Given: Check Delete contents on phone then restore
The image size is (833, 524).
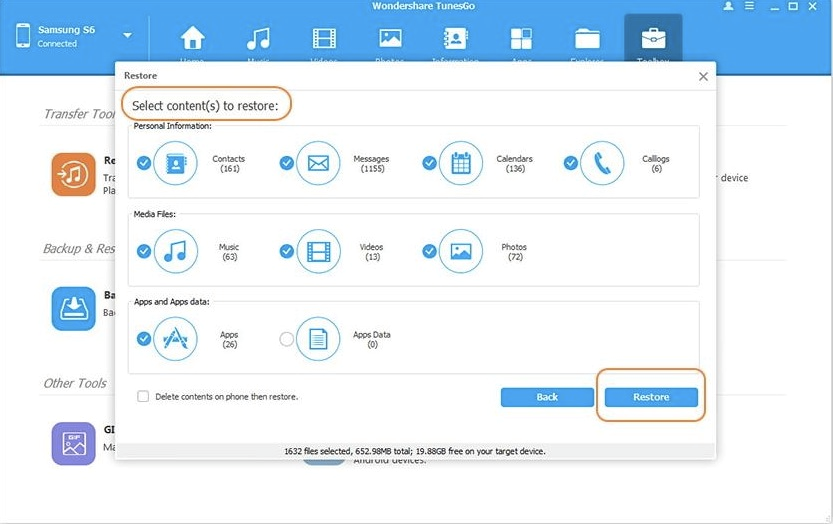Looking at the screenshot, I should 143,397.
